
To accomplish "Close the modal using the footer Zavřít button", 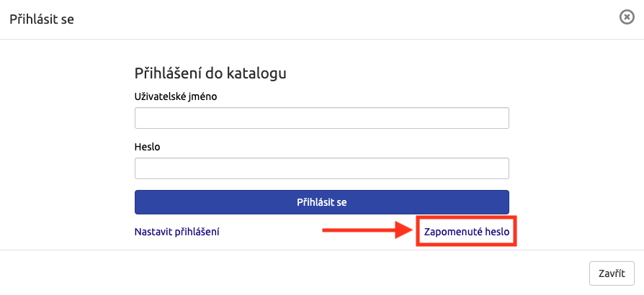I will (612, 273).
